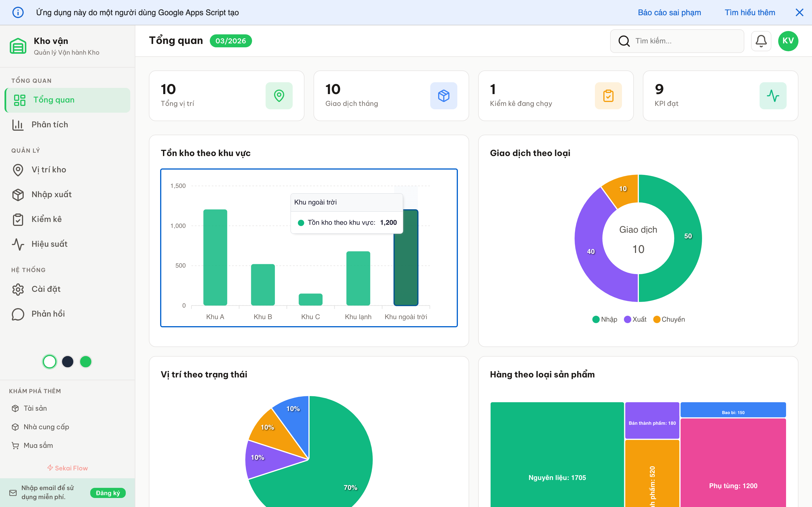Open the Báo cáo sai phạm menu
This screenshot has height=507, width=812.
(x=669, y=12)
